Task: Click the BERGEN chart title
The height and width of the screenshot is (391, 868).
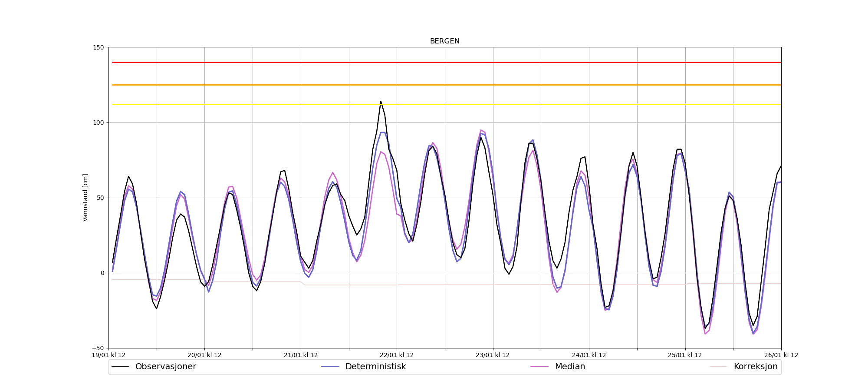Action: click(444, 41)
